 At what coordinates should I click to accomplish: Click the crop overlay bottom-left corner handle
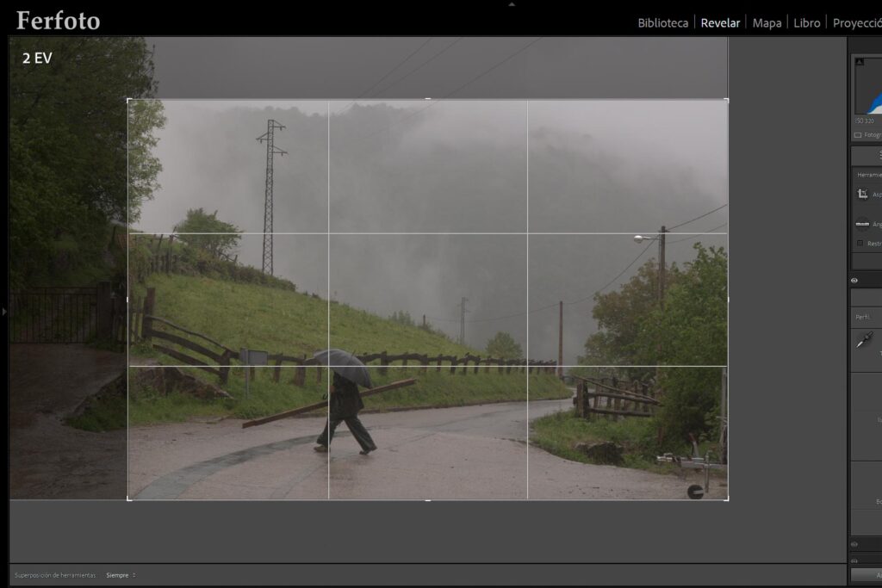pos(129,498)
